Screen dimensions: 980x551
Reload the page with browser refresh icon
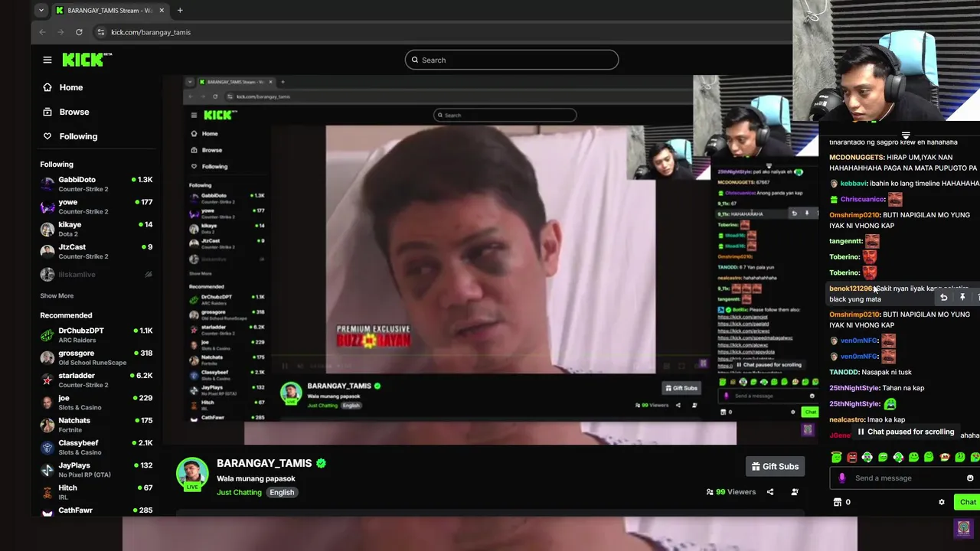(x=79, y=32)
